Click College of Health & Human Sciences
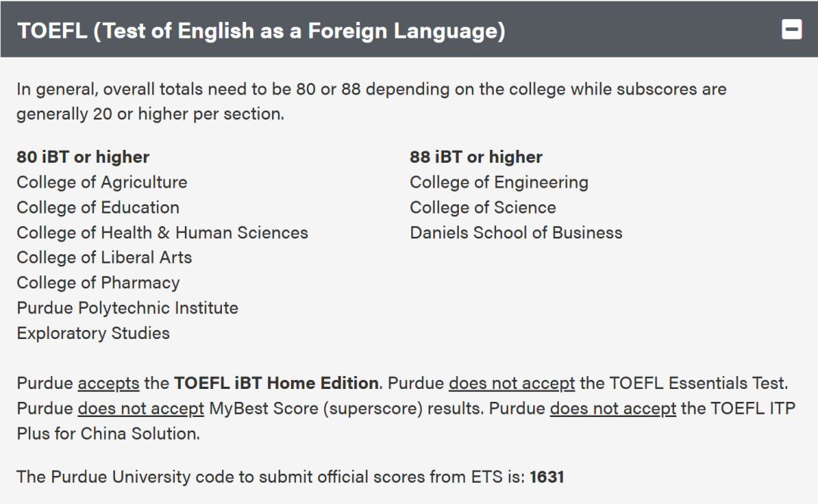The width and height of the screenshot is (818, 504). (x=162, y=232)
